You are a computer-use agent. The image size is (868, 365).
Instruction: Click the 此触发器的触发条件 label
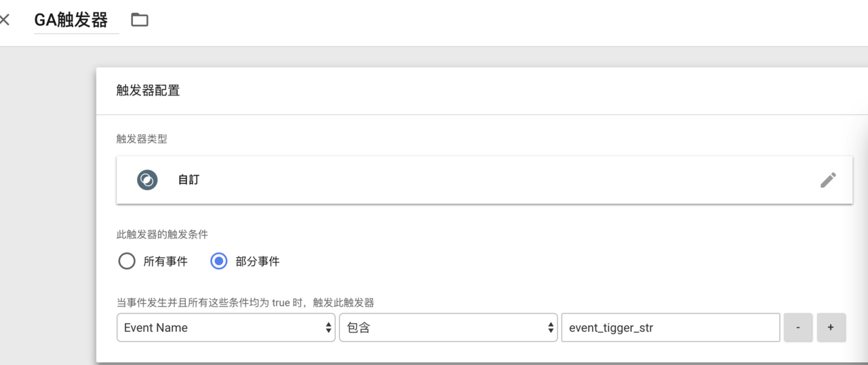[x=162, y=234]
